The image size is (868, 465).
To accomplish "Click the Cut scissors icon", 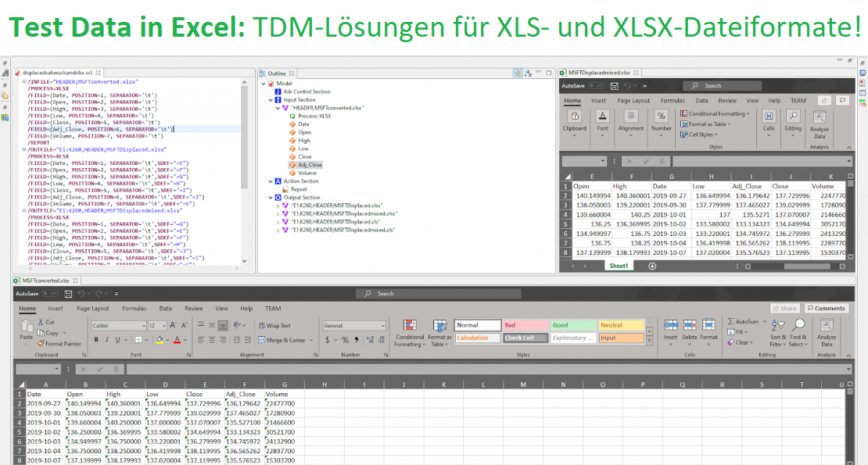I will 41,322.
